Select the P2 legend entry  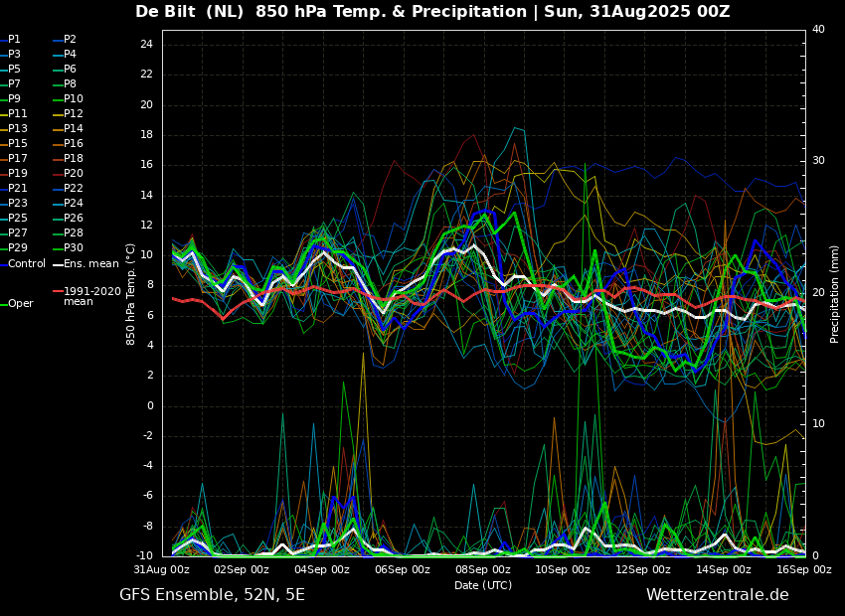[x=70, y=40]
